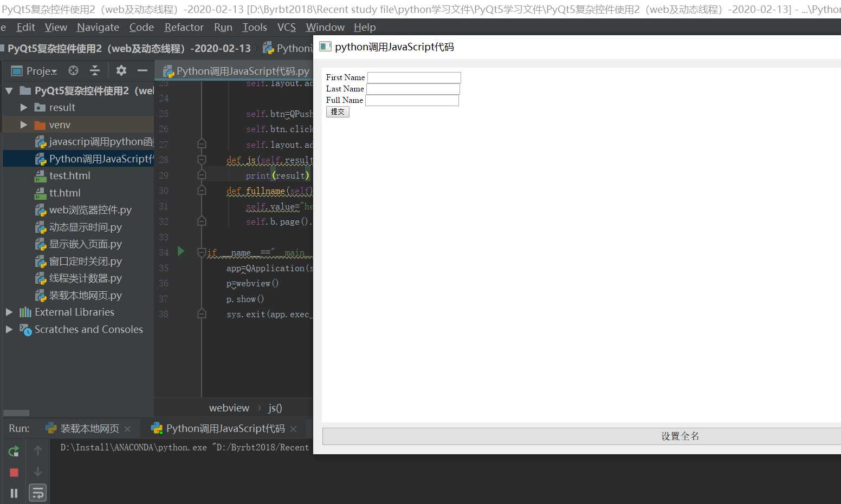The width and height of the screenshot is (841, 504).
Task: Select the result folder in the tree
Action: pyautogui.click(x=62, y=108)
